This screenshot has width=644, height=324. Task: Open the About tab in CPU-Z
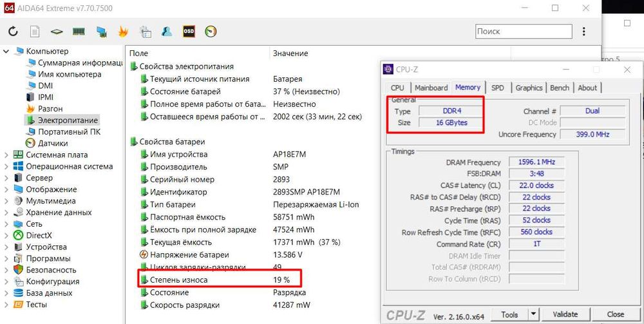pos(587,88)
